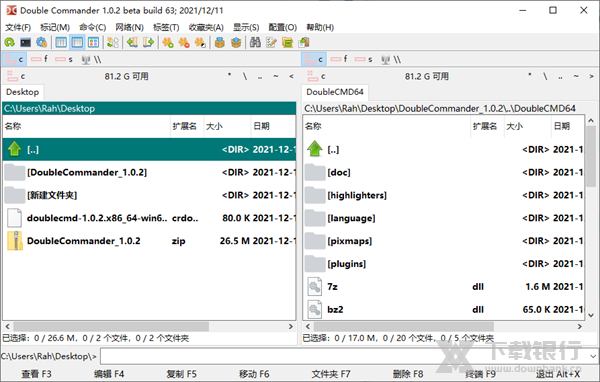Screen dimensions: 600x382
Task: Select drive f in left drive bar
Action: pos(39,59)
